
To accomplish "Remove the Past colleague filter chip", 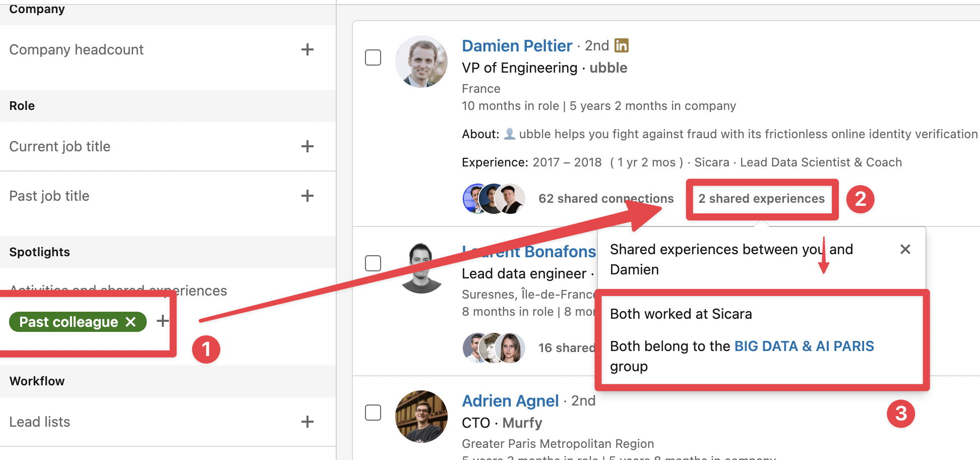I will 131,321.
